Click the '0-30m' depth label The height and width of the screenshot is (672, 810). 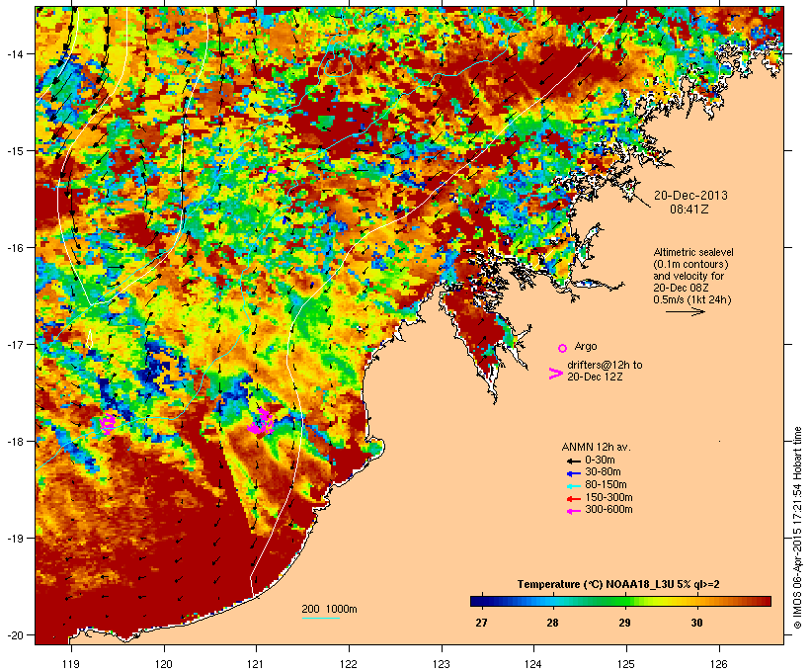point(600,461)
